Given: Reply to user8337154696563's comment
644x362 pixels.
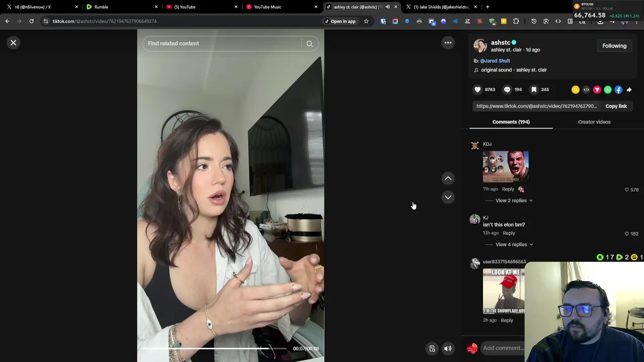Looking at the screenshot, I should click(507, 320).
